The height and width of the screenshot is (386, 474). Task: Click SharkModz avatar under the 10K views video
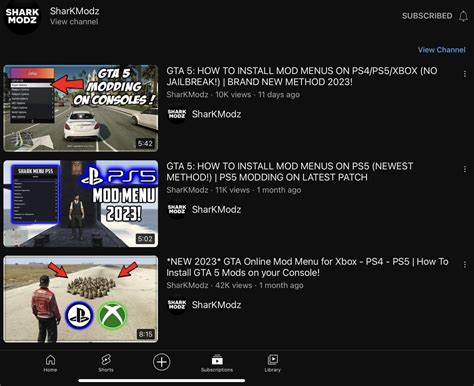177,114
